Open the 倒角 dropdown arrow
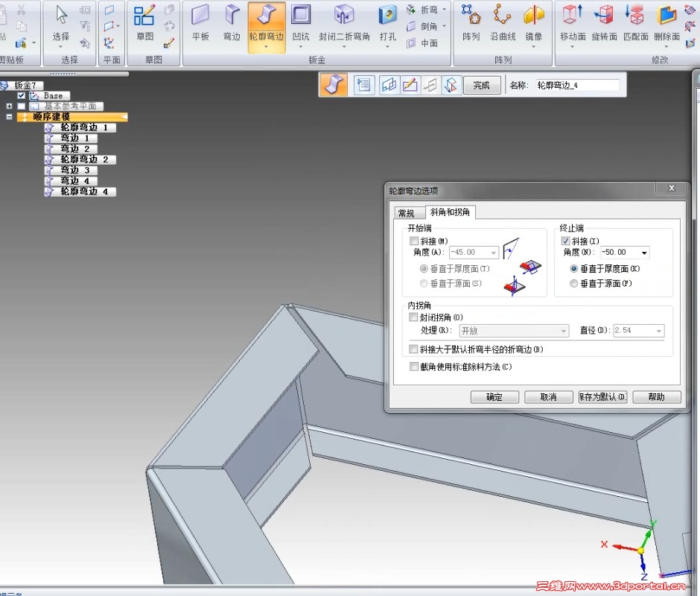This screenshot has width=700, height=596. (444, 26)
